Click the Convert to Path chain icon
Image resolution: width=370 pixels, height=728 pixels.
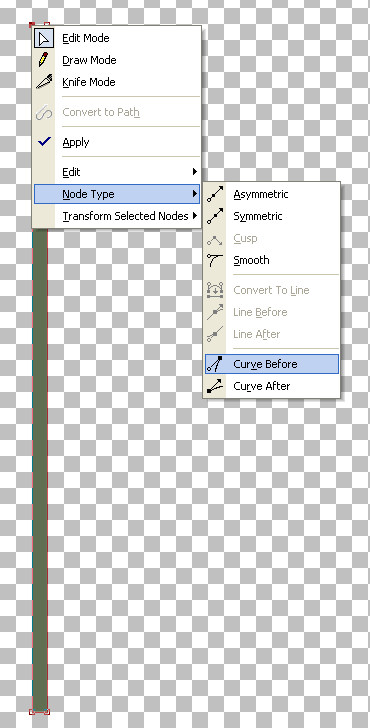(44, 112)
